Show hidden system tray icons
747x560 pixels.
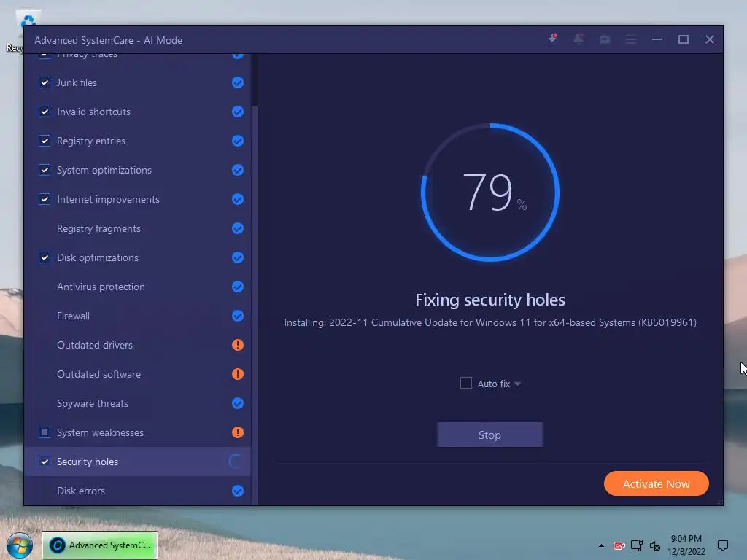tap(601, 545)
